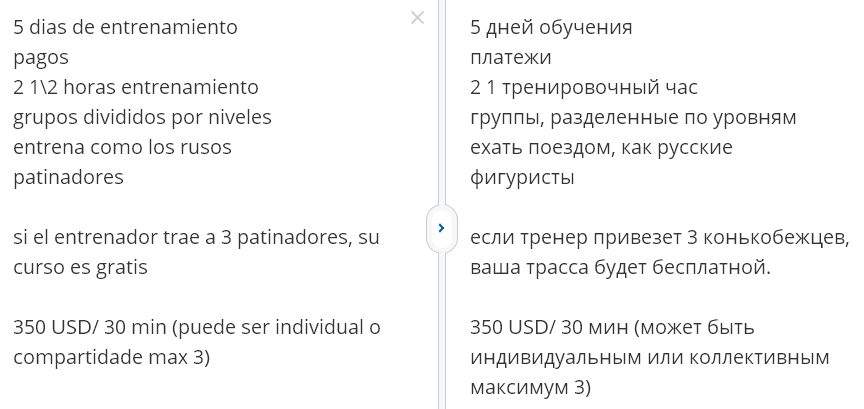Click the 'ехать поездом, как русские' translation
This screenshot has height=409, width=864.
coord(601,147)
